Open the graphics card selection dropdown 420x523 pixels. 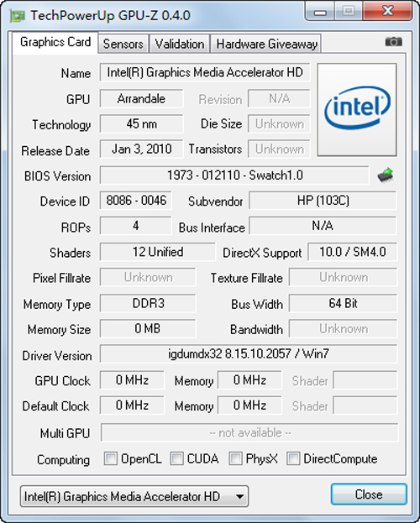[134, 496]
